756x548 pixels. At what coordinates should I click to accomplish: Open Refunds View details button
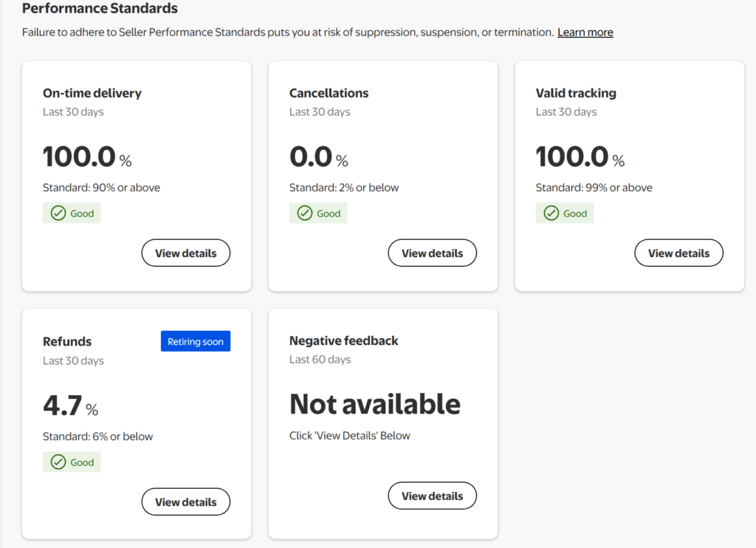pyautogui.click(x=185, y=502)
